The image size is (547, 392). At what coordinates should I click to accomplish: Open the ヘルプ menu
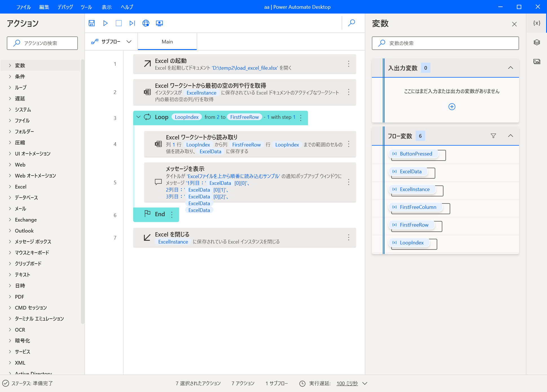127,7
